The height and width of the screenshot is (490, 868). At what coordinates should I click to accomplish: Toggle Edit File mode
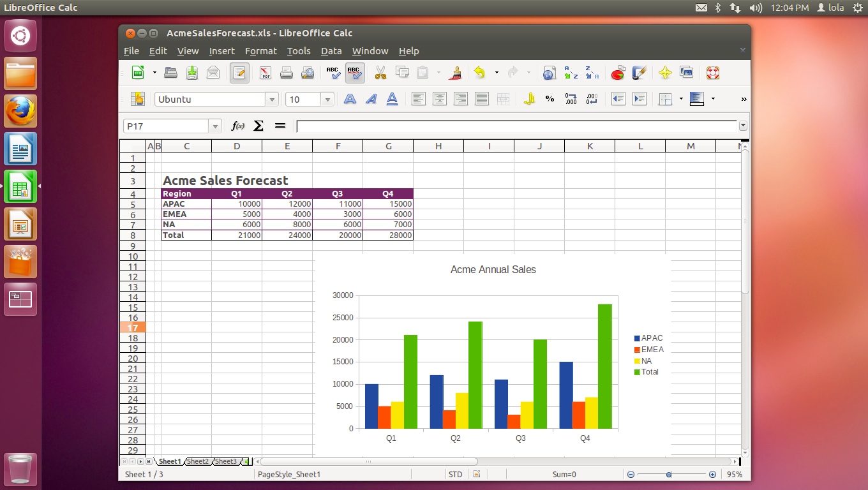pos(239,73)
